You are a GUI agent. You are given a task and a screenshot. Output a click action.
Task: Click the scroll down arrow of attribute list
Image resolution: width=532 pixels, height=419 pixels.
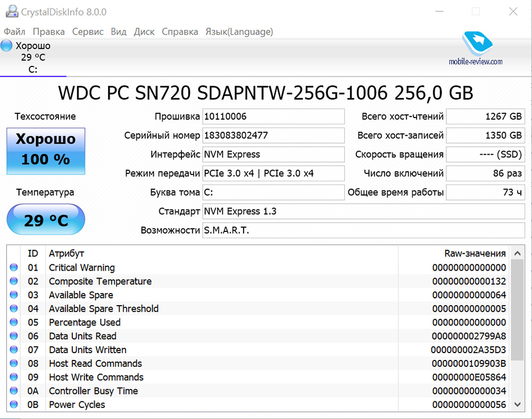[x=518, y=404]
